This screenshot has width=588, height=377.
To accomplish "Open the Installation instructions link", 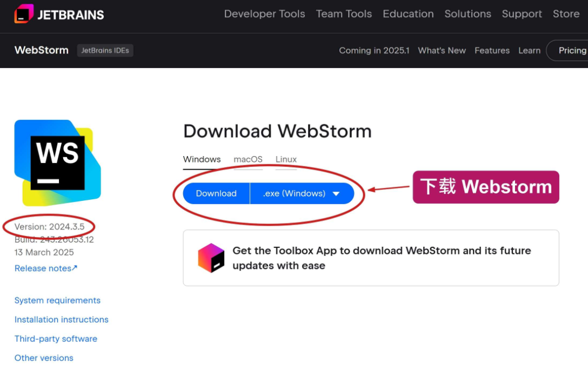I will point(62,319).
